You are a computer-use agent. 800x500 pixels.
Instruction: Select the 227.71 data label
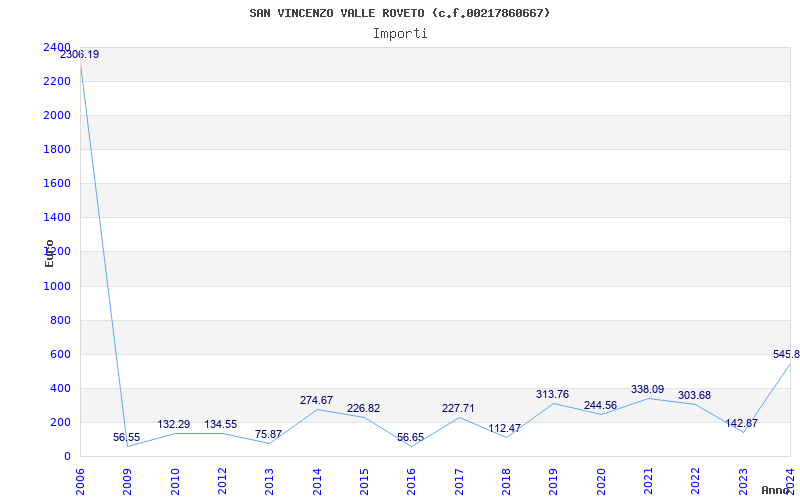458,408
